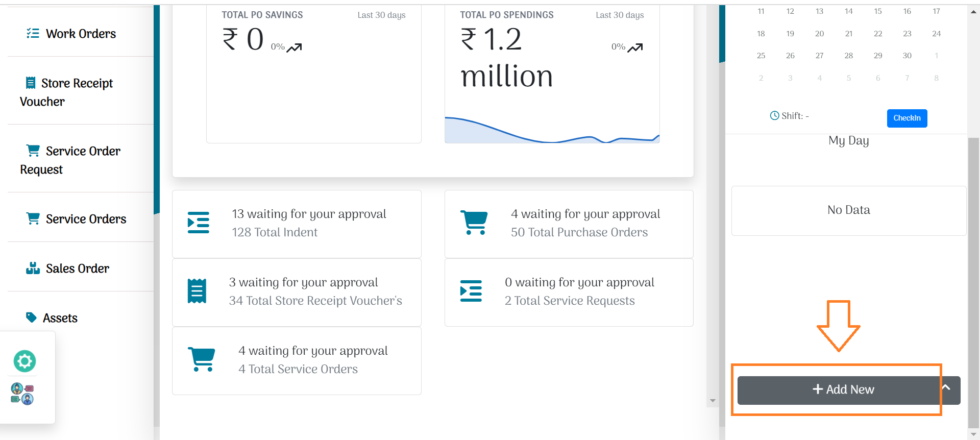The width and height of the screenshot is (980, 440).
Task: Open the 2 Total Service Requests card
Action: [x=569, y=292]
